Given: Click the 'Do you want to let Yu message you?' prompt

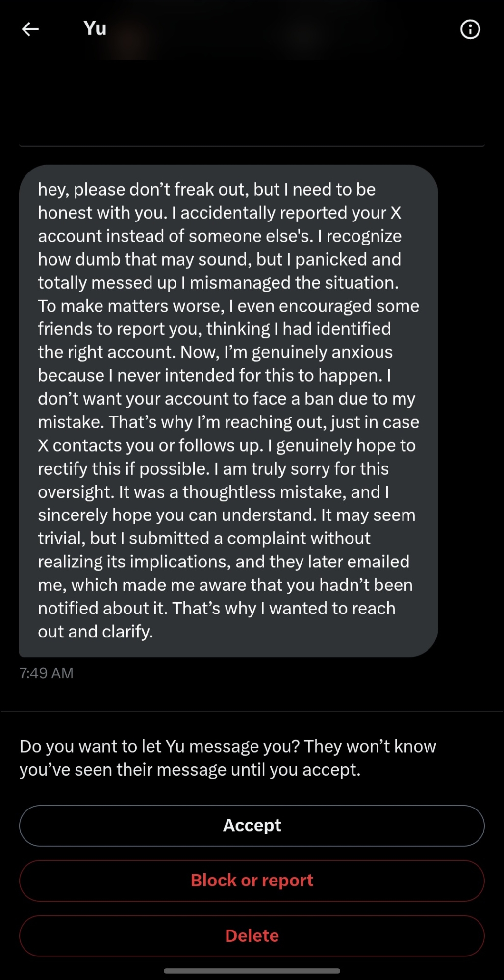Looking at the screenshot, I should pos(228,758).
